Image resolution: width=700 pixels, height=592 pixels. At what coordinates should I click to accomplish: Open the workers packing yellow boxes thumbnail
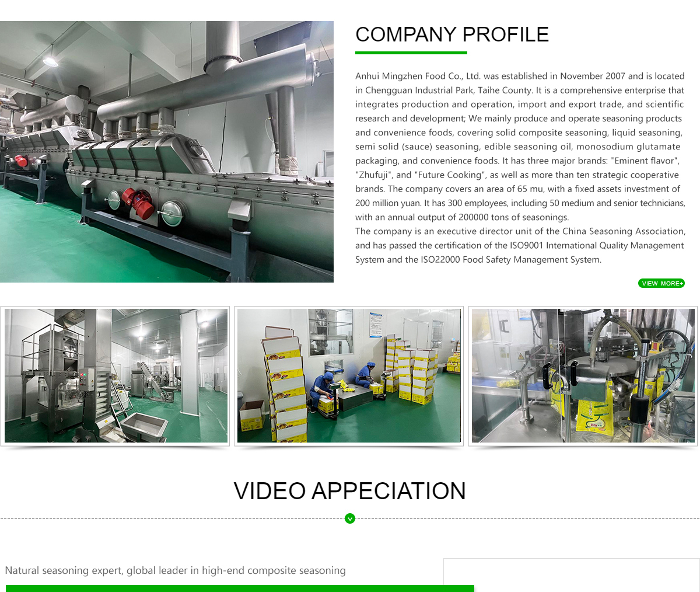[x=349, y=375]
